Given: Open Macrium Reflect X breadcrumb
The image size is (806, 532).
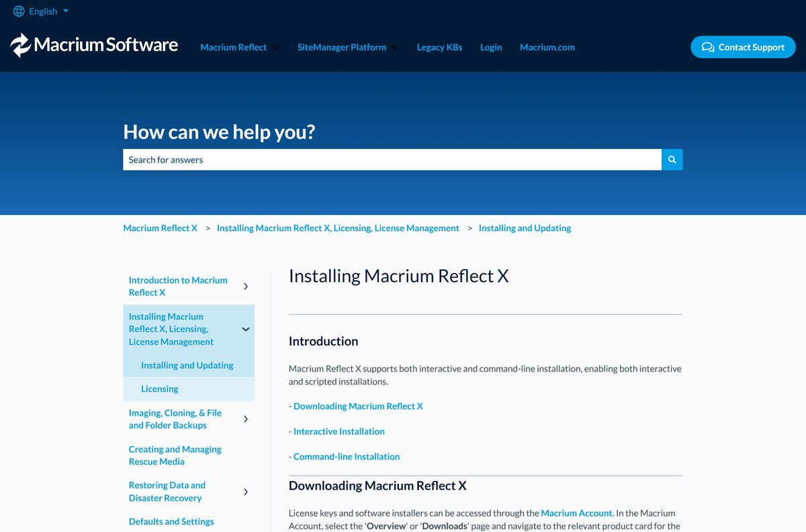Looking at the screenshot, I should click(x=160, y=228).
